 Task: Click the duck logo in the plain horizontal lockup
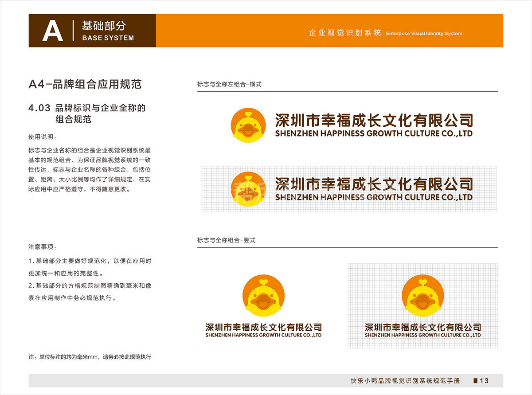[248, 125]
